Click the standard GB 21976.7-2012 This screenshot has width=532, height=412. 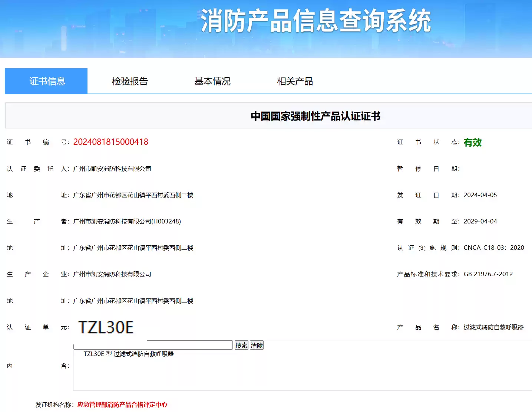488,274
